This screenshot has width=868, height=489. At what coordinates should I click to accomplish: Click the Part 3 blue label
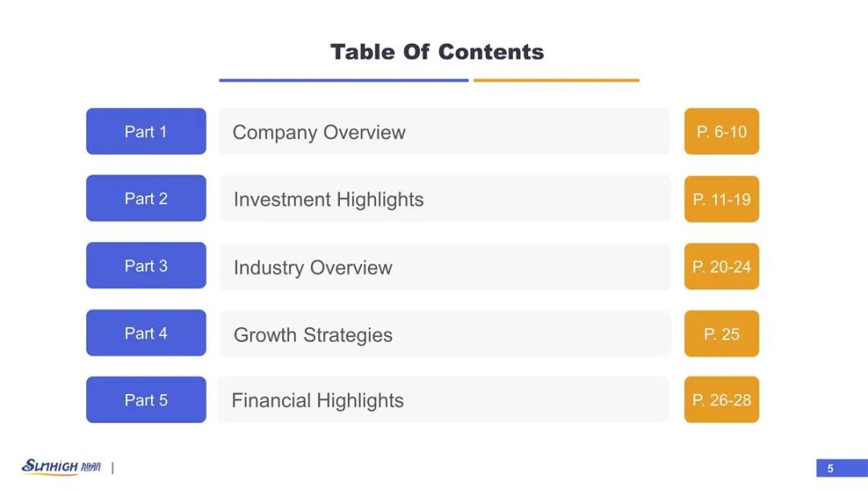[146, 265]
